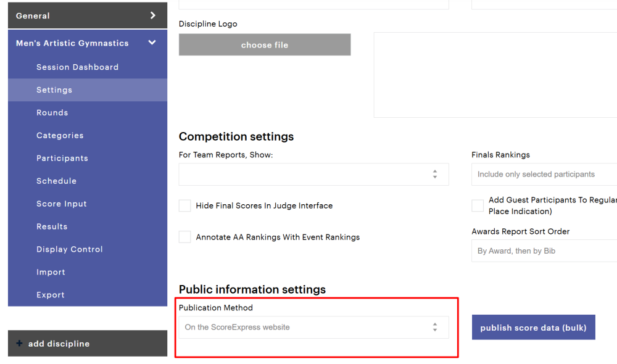Go to the Rounds menu item
The image size is (617, 364).
pyautogui.click(x=52, y=113)
